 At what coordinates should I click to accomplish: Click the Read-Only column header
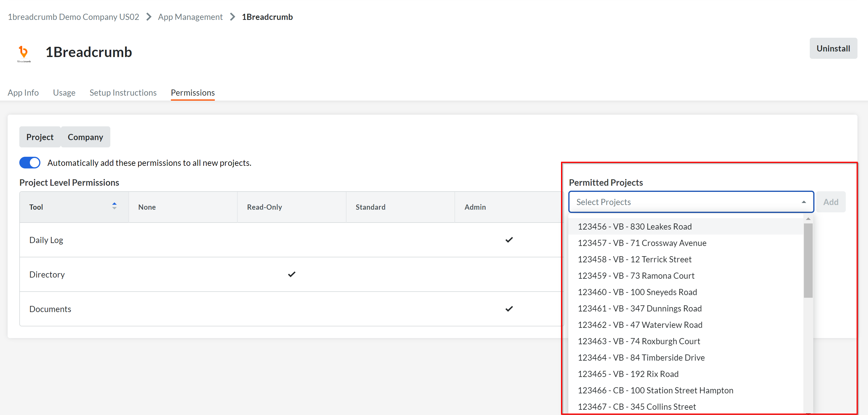(x=292, y=207)
